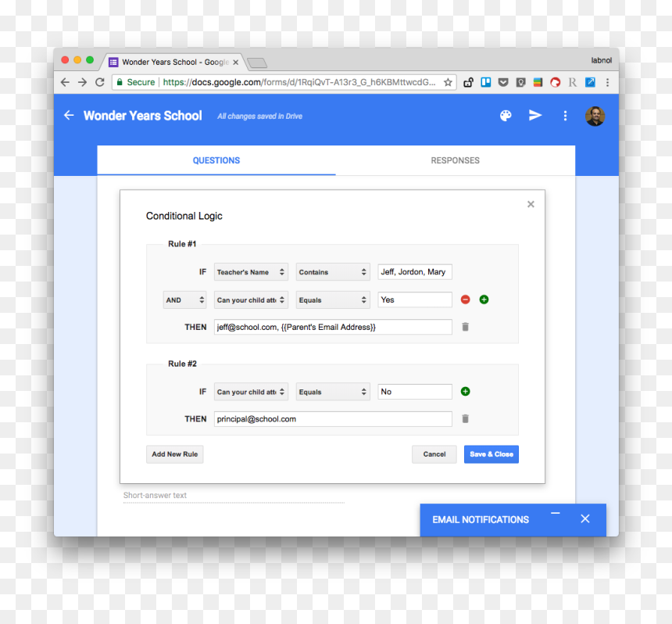
Task: Minimize the Email Notifications panel
Action: (x=556, y=513)
